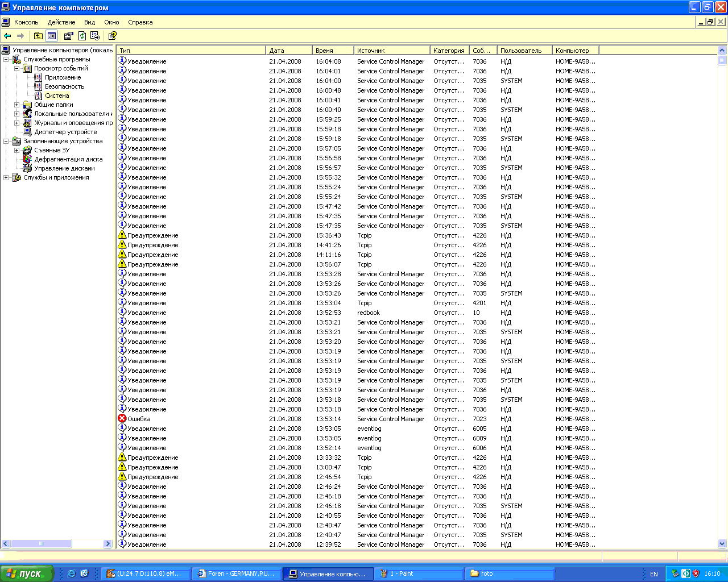Expand the Общие папки node
The image size is (728, 582).
pos(16,105)
